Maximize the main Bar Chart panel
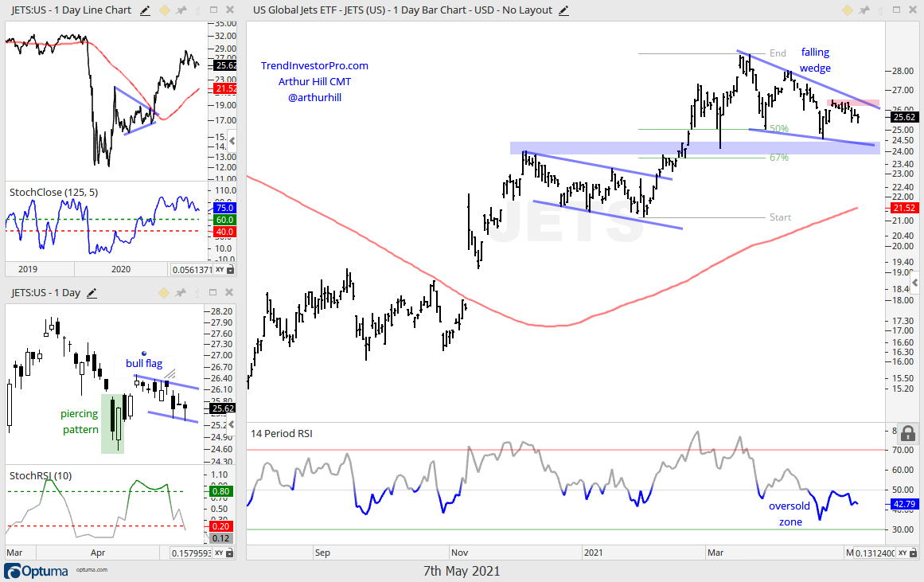 tap(896, 10)
